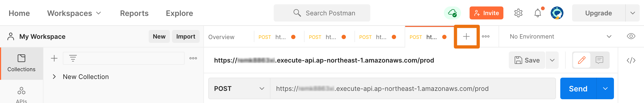The height and width of the screenshot is (103, 644).
Task: Open the user avatar profile menu
Action: [557, 13]
